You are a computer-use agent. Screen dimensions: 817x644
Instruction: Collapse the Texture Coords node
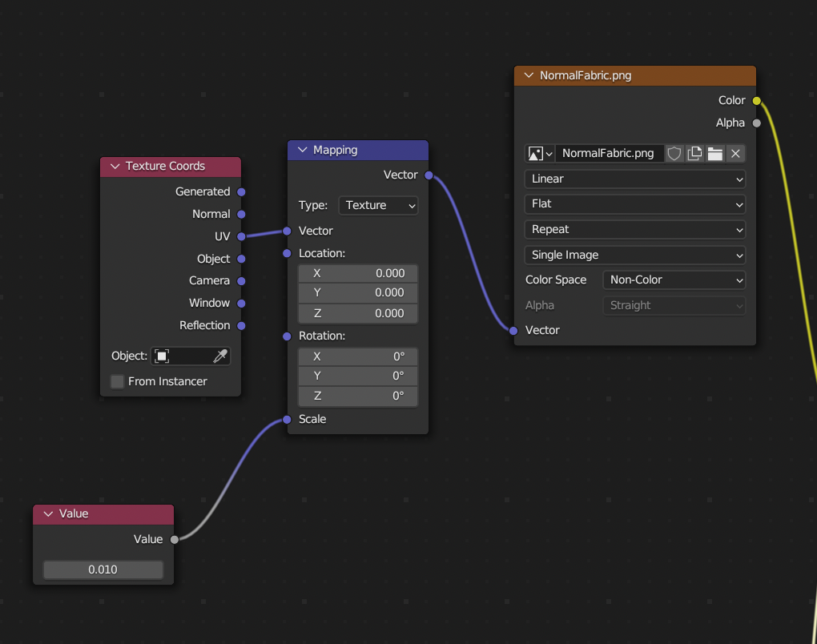[x=115, y=167]
